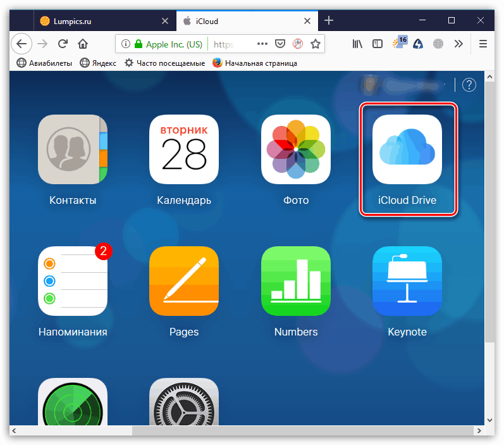Save page to Pocket
The height and width of the screenshot is (445, 504).
pos(280,44)
